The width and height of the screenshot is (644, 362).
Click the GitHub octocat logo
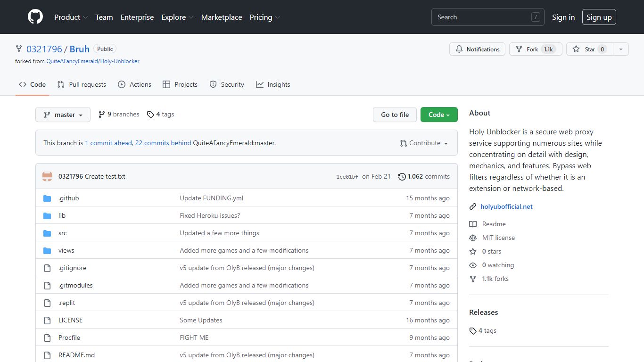35,17
